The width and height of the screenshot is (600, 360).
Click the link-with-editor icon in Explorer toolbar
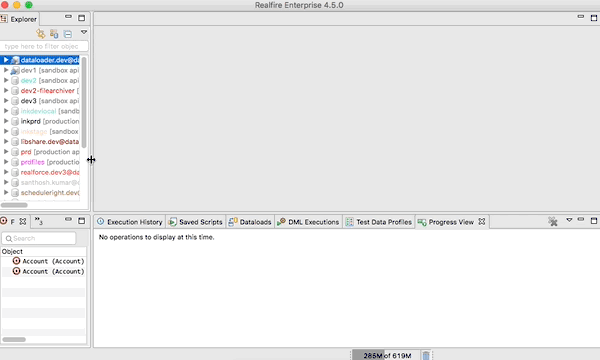40,34
